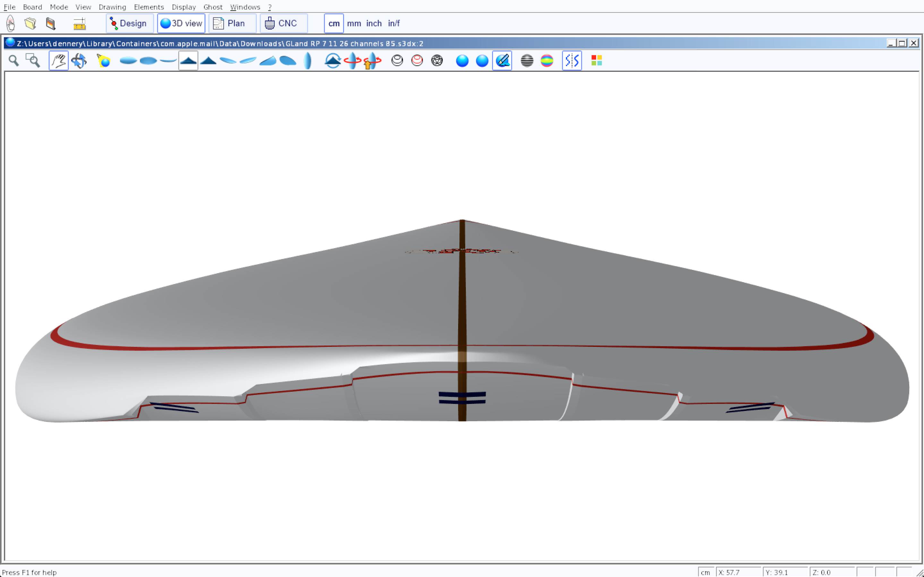924x577 pixels.
Task: Toggle the symmetry display button
Action: 572,61
